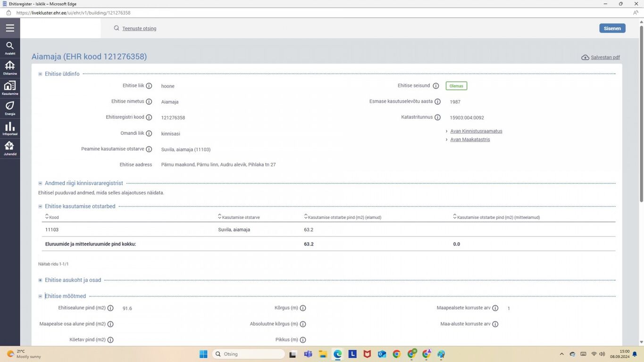
Task: Show info tooltip for Maa-aluste korruste arv
Action: (x=495, y=324)
